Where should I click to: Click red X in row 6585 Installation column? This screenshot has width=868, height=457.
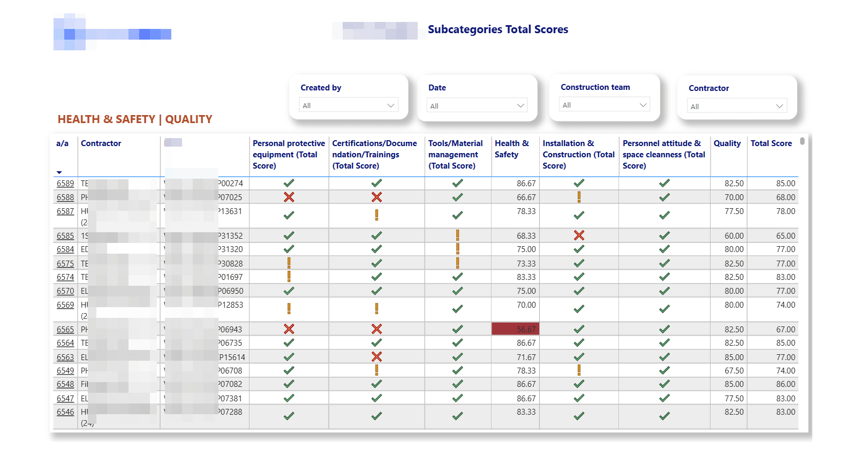[x=578, y=235]
